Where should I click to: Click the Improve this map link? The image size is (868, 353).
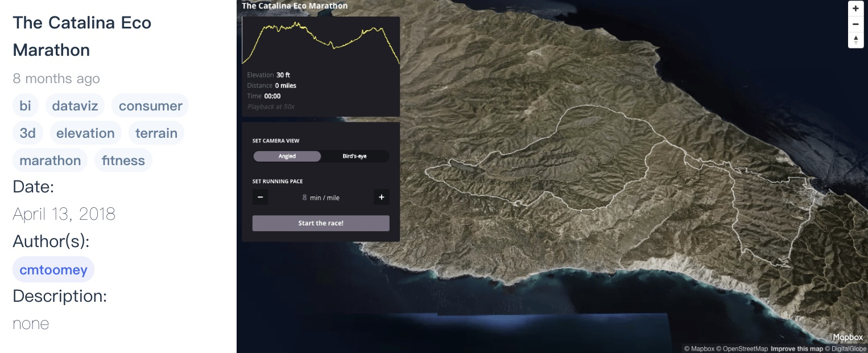point(797,348)
